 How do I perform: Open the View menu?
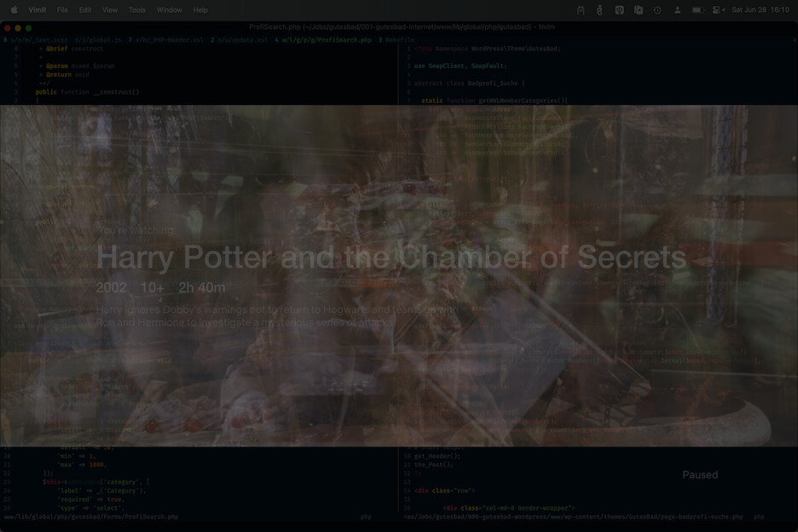pyautogui.click(x=109, y=9)
